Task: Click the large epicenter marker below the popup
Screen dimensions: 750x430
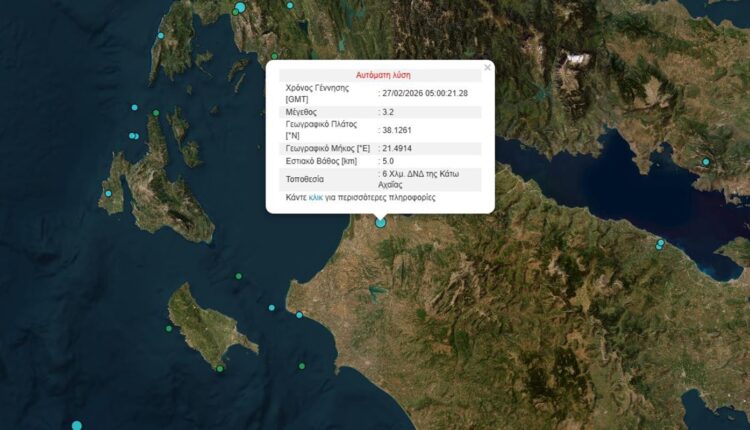Action: tap(380, 222)
